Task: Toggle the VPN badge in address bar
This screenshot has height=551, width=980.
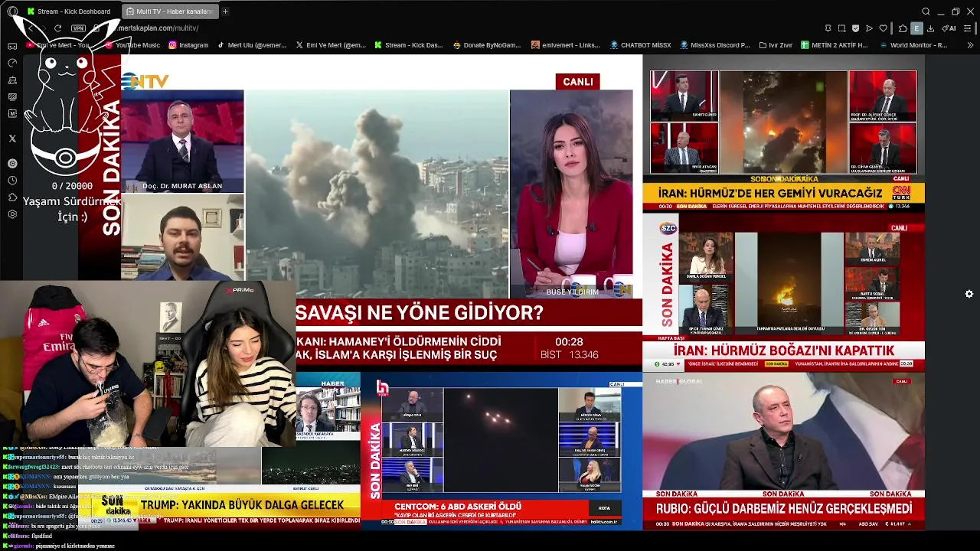Action: [78, 28]
